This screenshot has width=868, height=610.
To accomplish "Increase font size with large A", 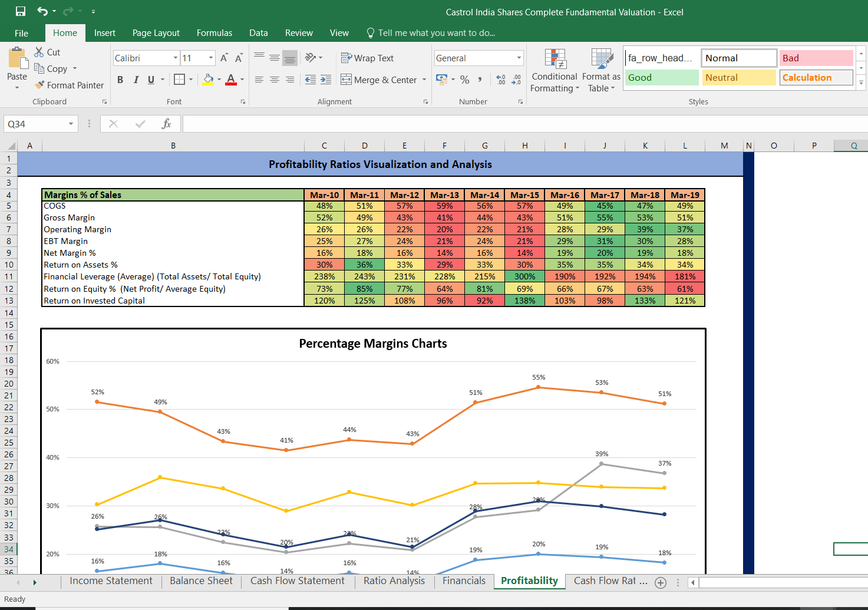I will [x=224, y=58].
